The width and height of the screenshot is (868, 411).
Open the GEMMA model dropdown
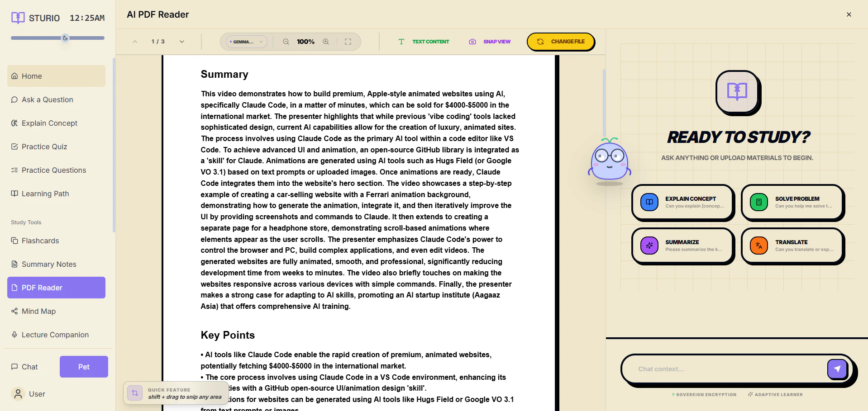(x=247, y=42)
